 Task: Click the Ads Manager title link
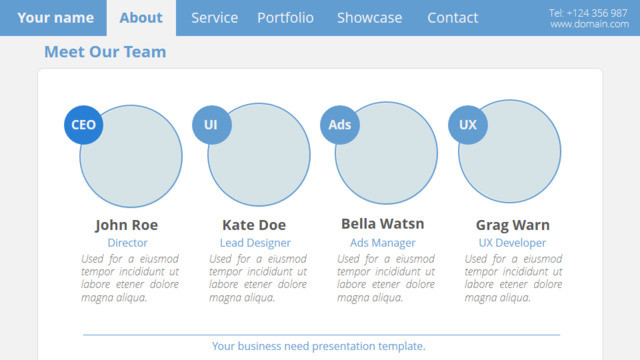point(382,243)
